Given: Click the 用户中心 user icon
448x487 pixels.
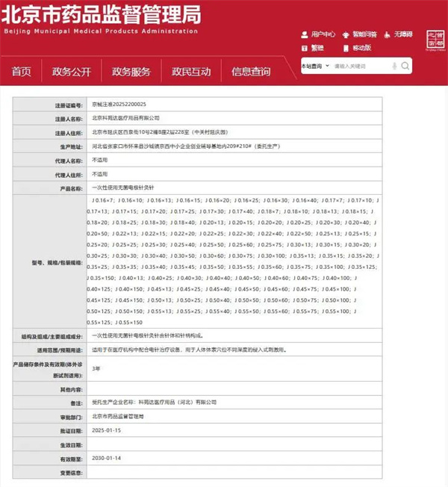Looking at the screenshot, I should click(x=305, y=35).
